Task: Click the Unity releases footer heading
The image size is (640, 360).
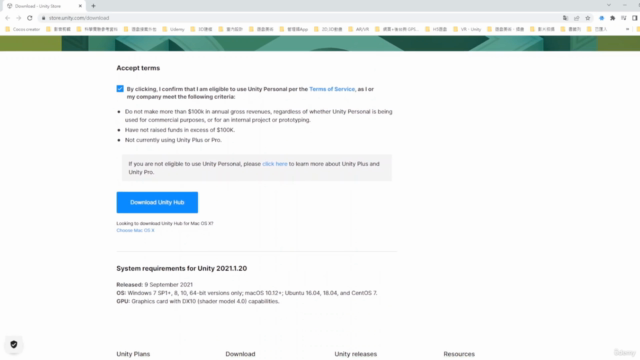Action: 356,354
